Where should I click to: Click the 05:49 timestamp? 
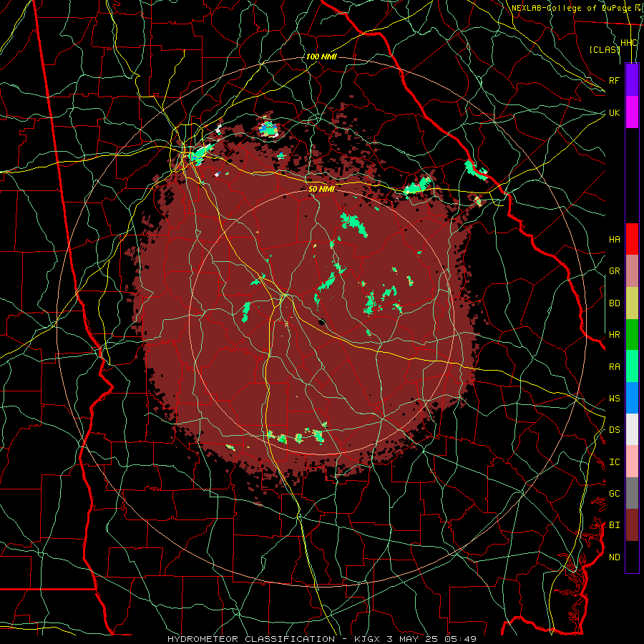tap(459, 639)
